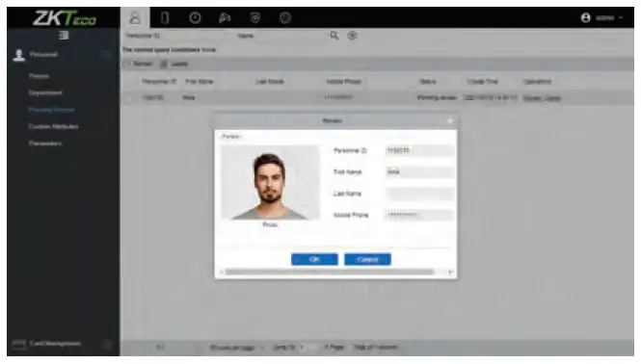
Task: Click the ZKTeco logo
Action: point(65,18)
